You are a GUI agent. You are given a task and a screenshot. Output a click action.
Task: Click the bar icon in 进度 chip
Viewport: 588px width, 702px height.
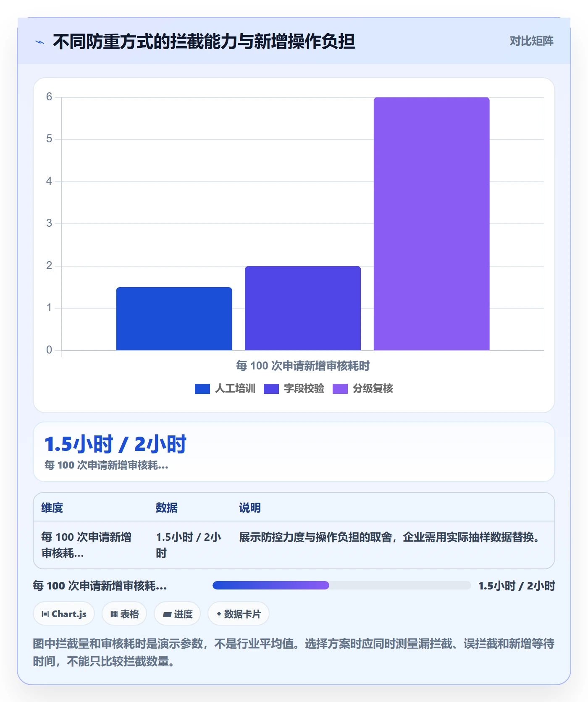pyautogui.click(x=167, y=614)
